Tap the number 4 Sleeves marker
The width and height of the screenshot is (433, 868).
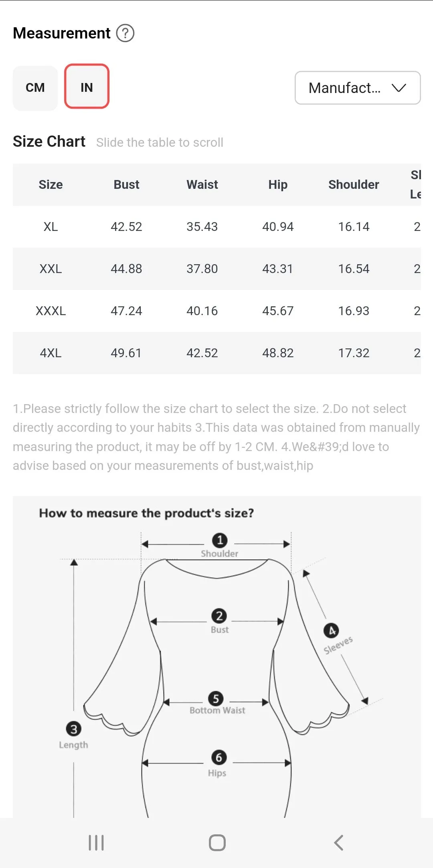pos(331,631)
